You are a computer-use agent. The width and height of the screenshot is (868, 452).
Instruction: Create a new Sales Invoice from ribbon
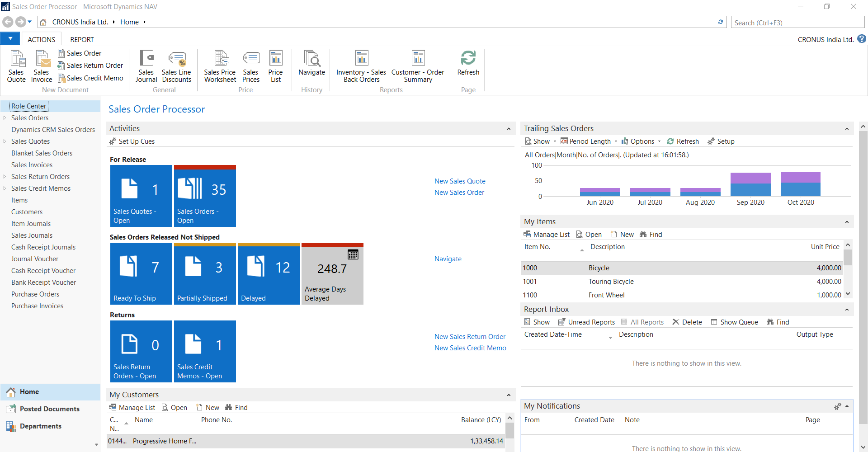[42, 66]
